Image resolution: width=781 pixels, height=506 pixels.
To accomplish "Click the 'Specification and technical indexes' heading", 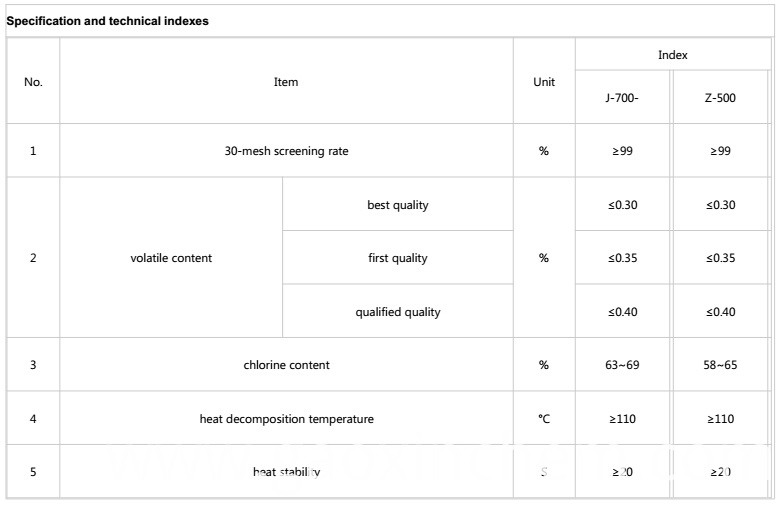I will click(108, 21).
